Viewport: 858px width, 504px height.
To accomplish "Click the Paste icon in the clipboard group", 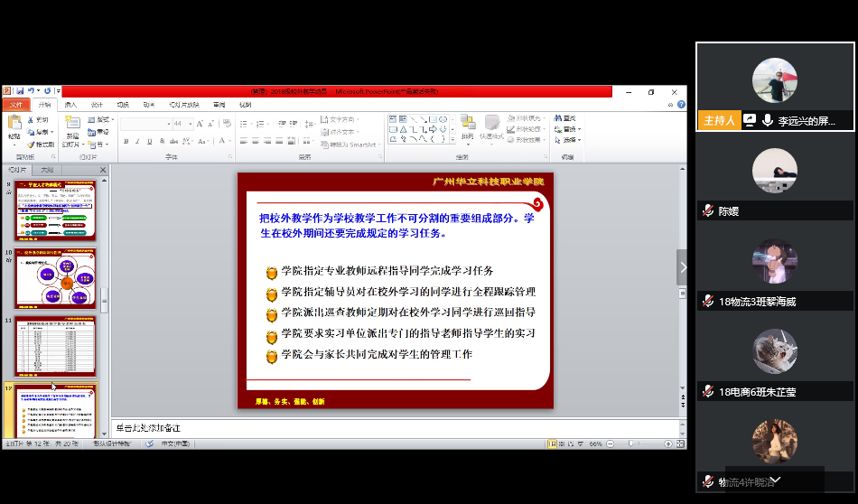I will pos(14,125).
